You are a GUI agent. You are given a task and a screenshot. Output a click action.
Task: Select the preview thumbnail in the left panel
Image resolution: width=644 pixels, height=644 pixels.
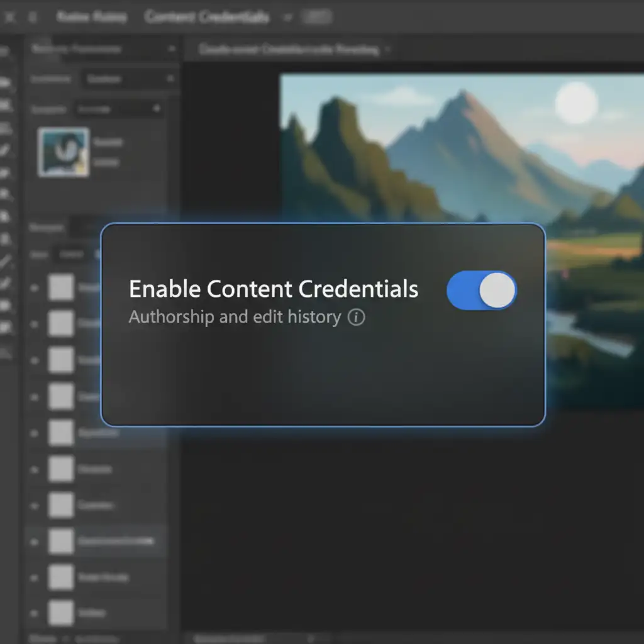(x=64, y=152)
